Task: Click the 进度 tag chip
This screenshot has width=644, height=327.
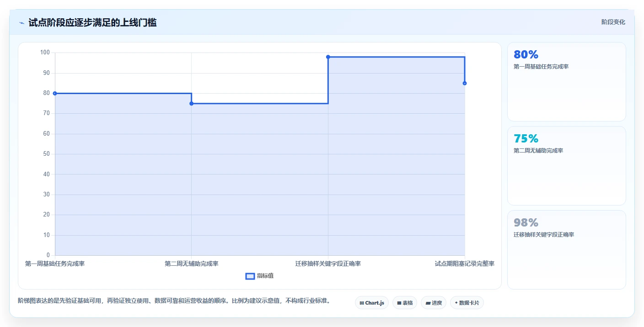Action: [x=434, y=303]
